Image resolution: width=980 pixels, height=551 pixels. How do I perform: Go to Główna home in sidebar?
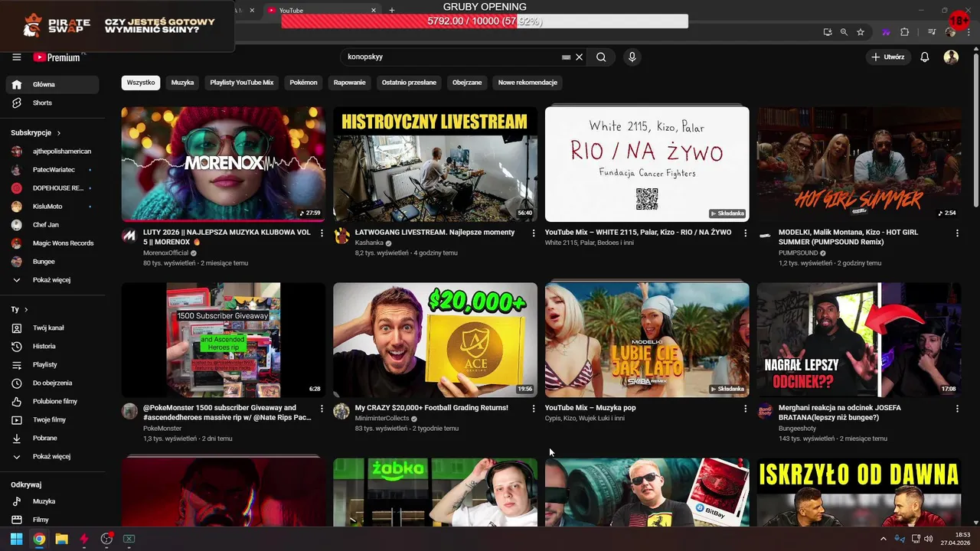(52, 84)
